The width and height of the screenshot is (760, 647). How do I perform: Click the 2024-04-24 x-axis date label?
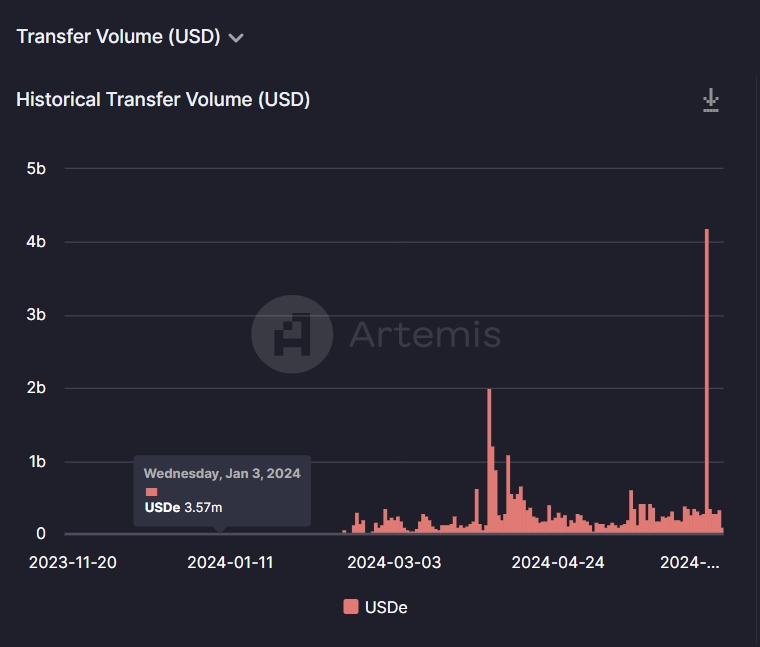558,562
